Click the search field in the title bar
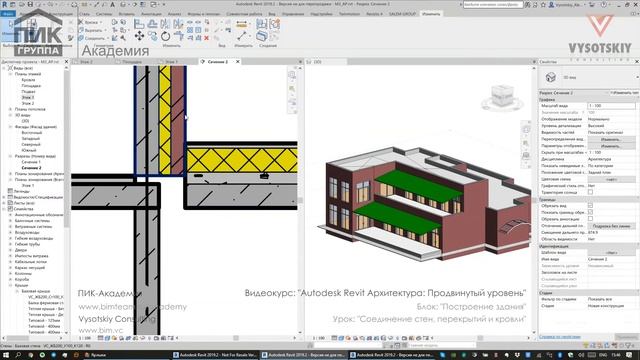This screenshot has width=640, height=360. (493, 4)
